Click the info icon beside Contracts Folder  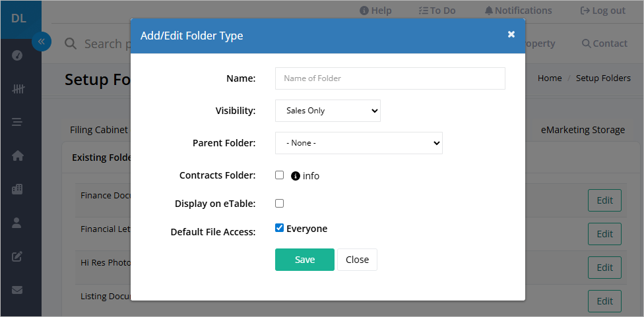296,176
